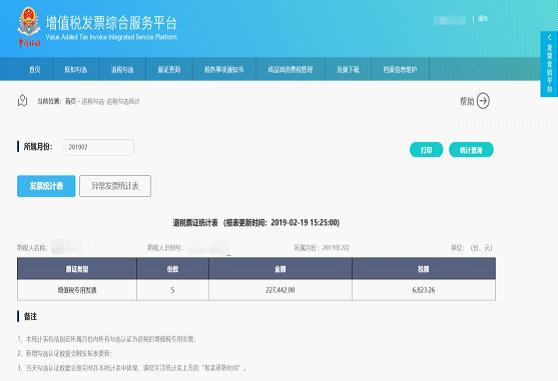The height and width of the screenshot is (381, 558).
Task: Open the 成品油消费税管理 navigation tab
Action: point(290,69)
